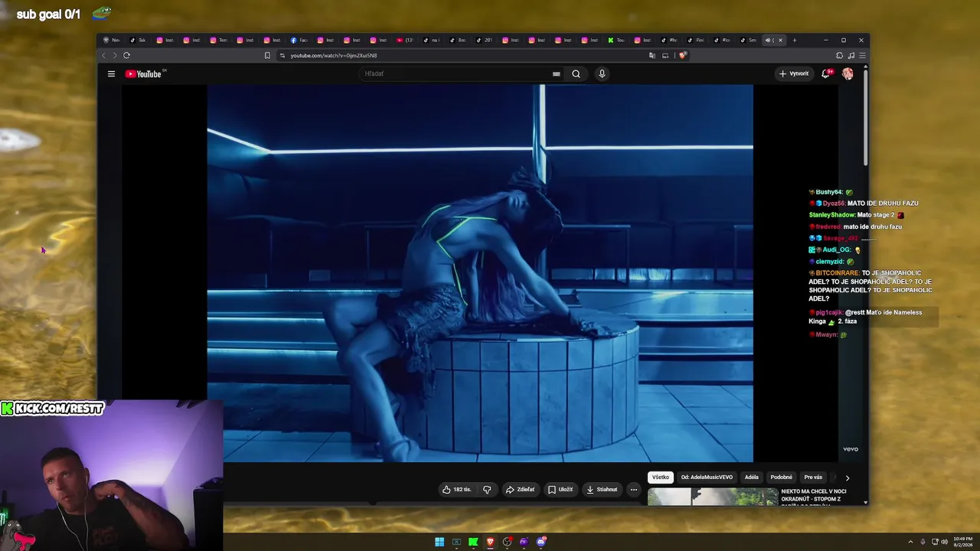The image size is (980, 551).
Task: Open the suggested video thumbnail
Action: pos(713,497)
